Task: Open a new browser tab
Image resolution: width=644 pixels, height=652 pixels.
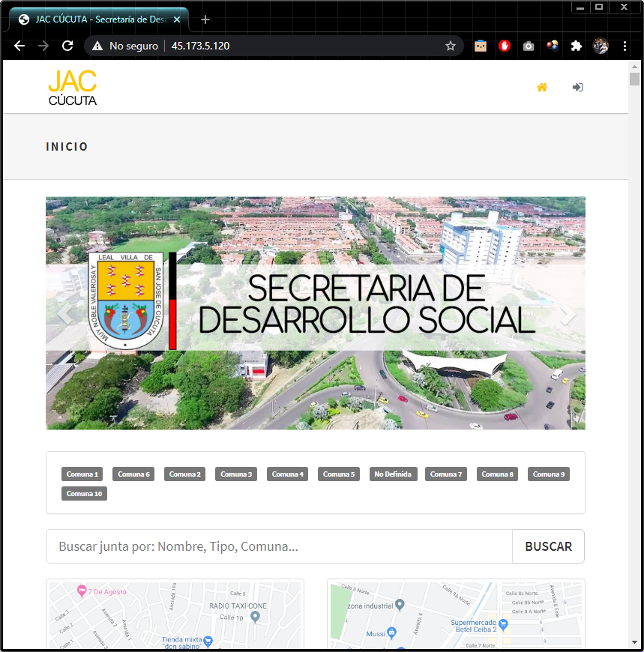Action: pos(205,19)
